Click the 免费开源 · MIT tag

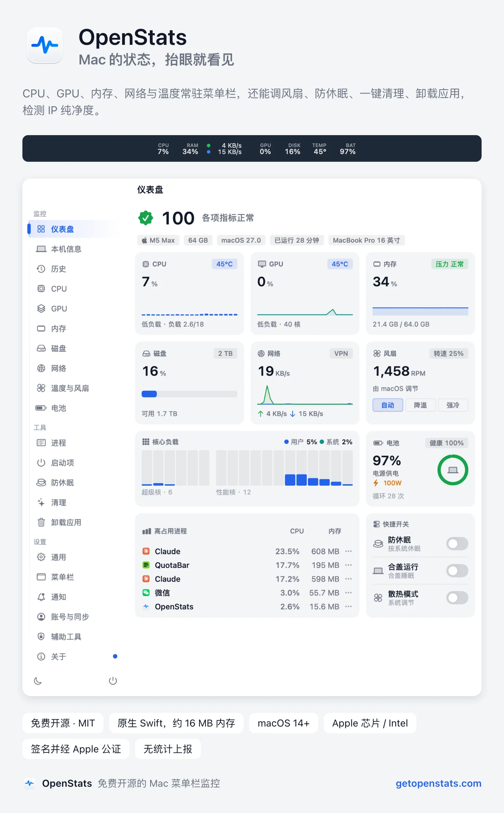coord(63,723)
